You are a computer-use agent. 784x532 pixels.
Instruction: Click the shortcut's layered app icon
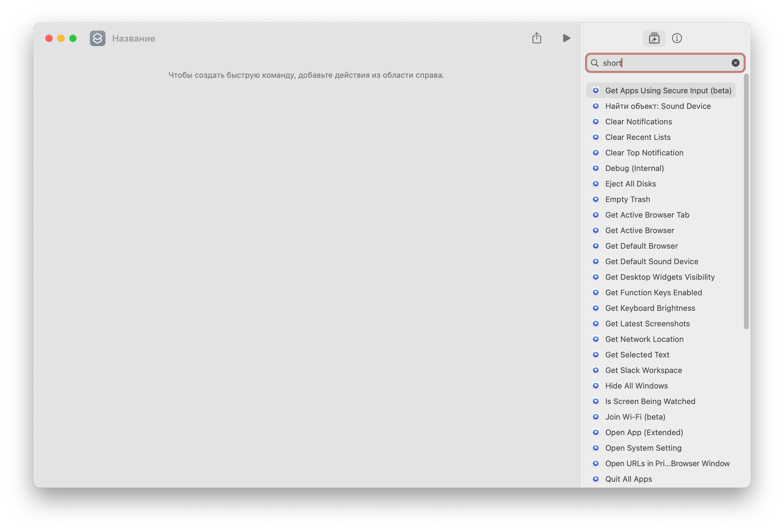(98, 38)
